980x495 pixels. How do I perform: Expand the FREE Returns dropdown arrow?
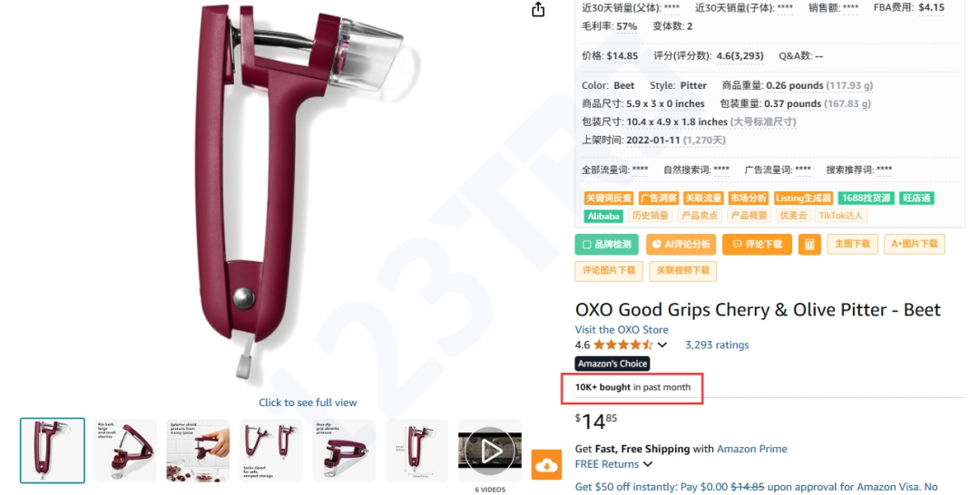click(x=648, y=464)
